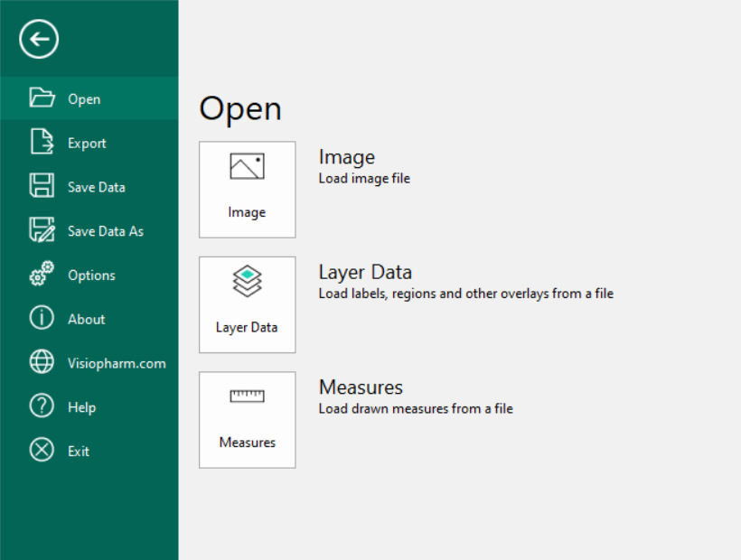Choose Export from the sidebar menu
Screen dimensions: 741x560
[x=89, y=142]
